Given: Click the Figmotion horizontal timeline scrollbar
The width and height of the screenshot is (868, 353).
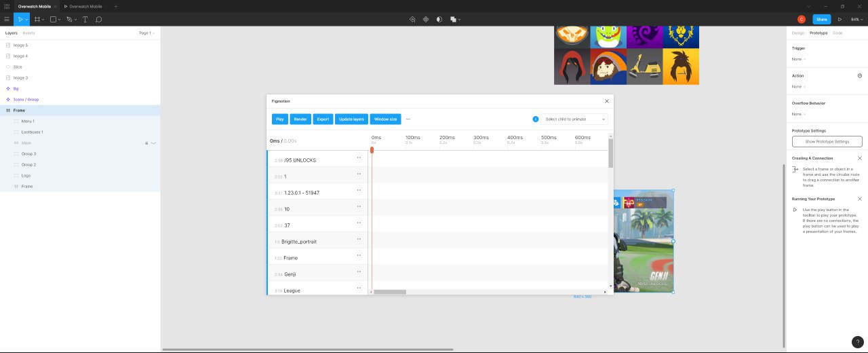Looking at the screenshot, I should pos(390,292).
